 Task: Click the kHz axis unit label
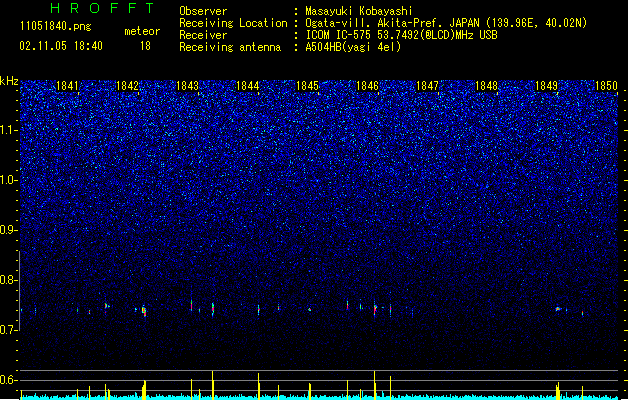click(9, 81)
